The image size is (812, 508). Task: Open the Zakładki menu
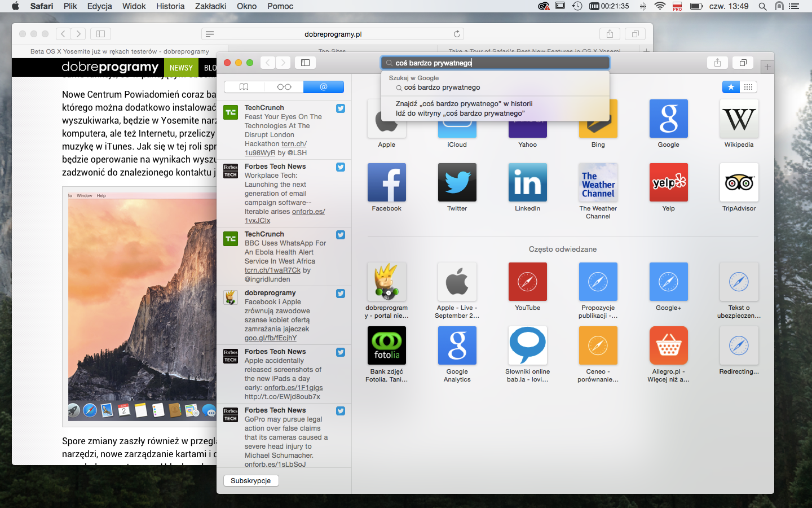click(x=210, y=6)
